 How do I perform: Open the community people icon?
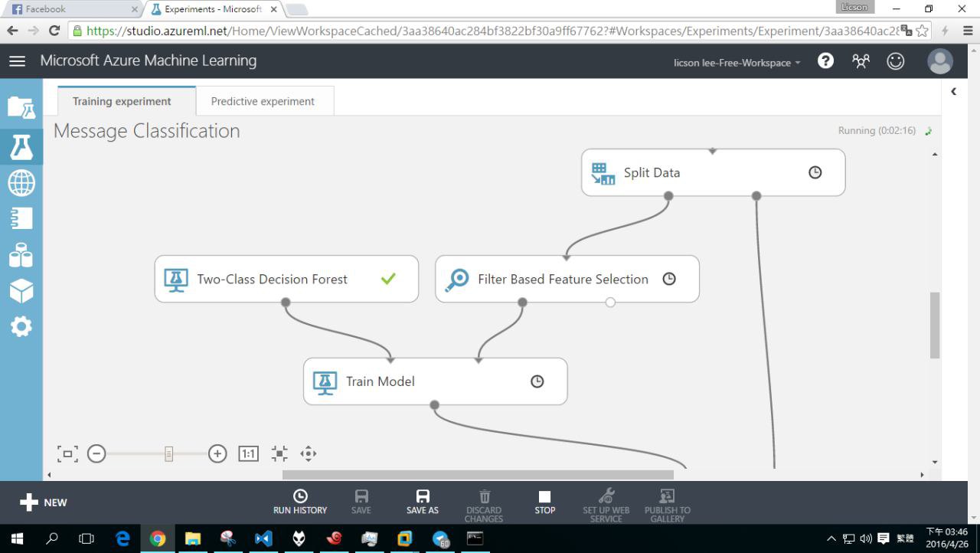861,61
